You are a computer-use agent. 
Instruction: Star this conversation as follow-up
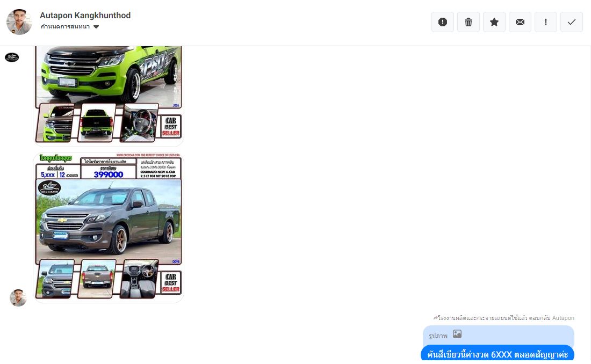coord(494,22)
